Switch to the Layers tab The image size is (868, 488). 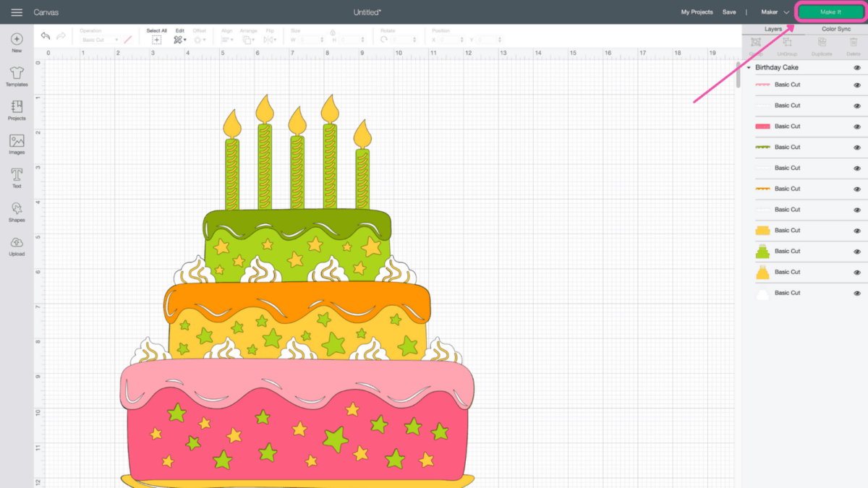(773, 29)
